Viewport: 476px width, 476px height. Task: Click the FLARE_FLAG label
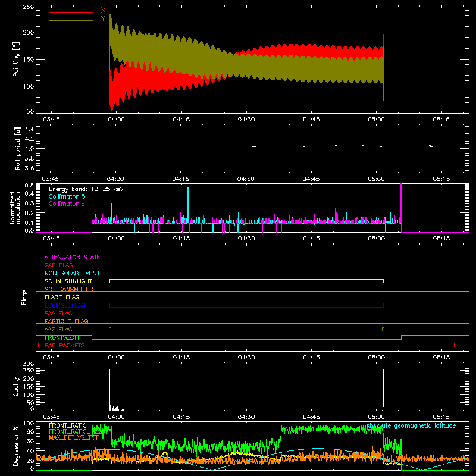62,297
